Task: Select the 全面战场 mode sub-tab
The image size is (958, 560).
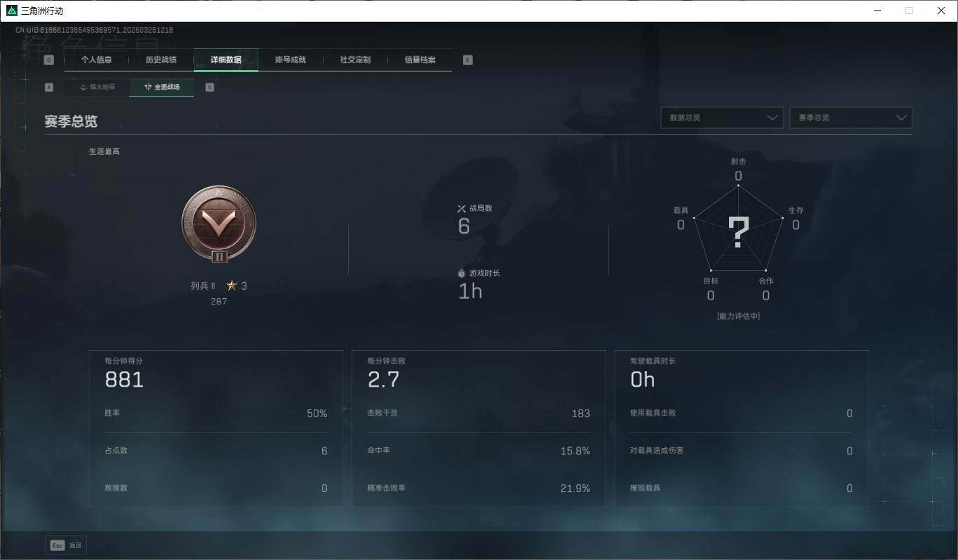Action: click(x=162, y=87)
